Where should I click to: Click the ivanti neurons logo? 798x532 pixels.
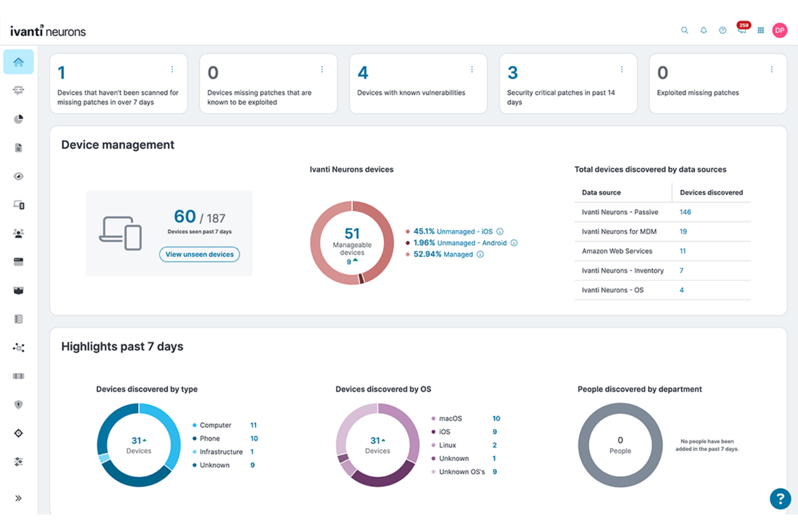pos(48,31)
